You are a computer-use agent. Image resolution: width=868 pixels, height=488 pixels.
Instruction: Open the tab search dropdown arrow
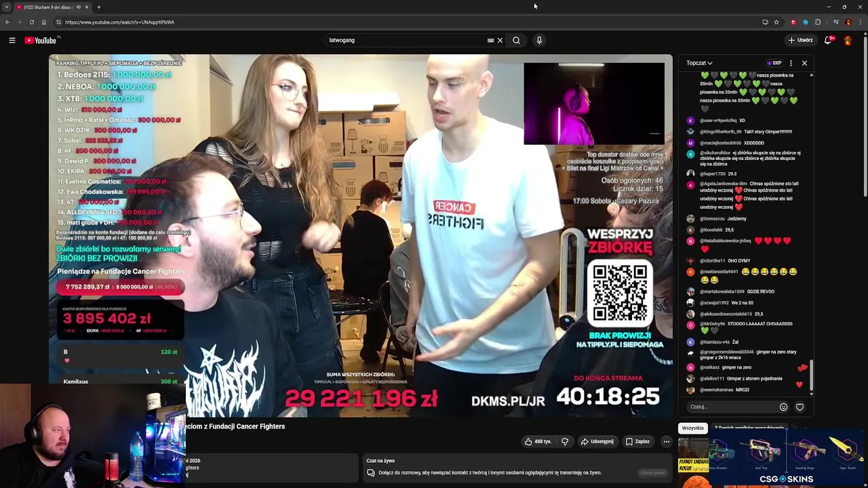[7, 7]
